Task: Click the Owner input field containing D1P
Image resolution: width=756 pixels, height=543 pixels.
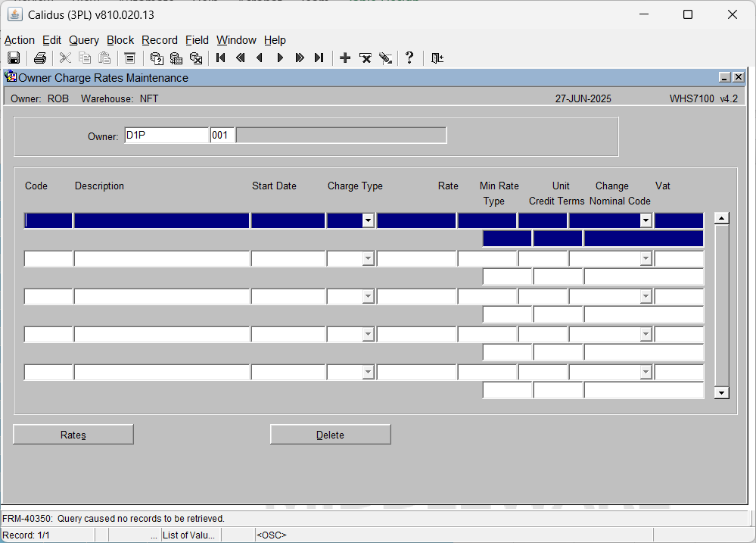Action: pos(166,135)
